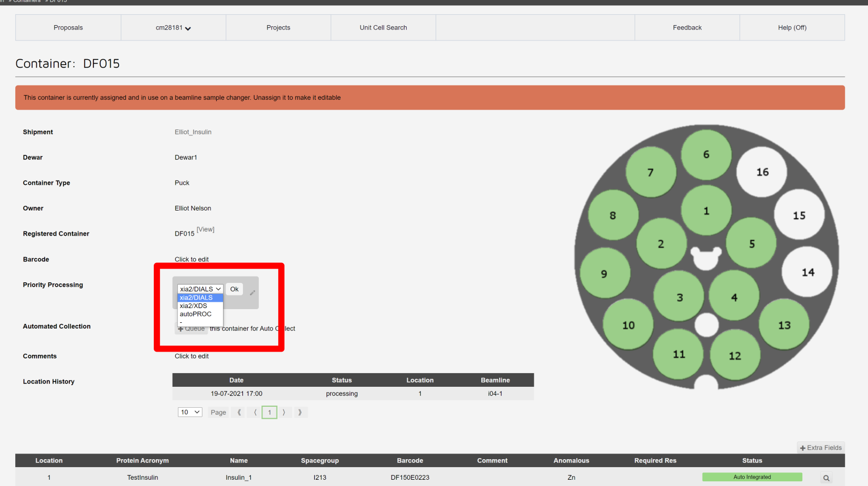Viewport: 868px width, 486px height.
Task: Jump to first page using double-left chevron icon
Action: (238, 412)
